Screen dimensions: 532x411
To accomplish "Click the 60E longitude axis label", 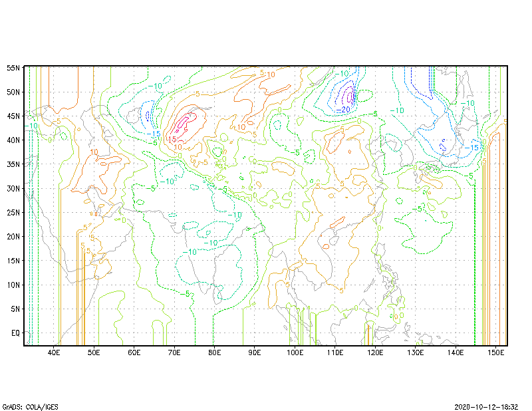I will click(x=134, y=352).
